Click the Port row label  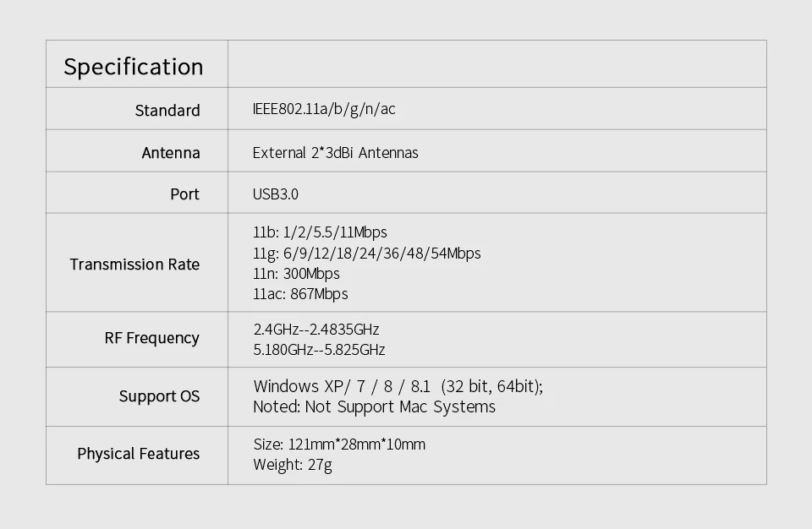[x=184, y=194]
